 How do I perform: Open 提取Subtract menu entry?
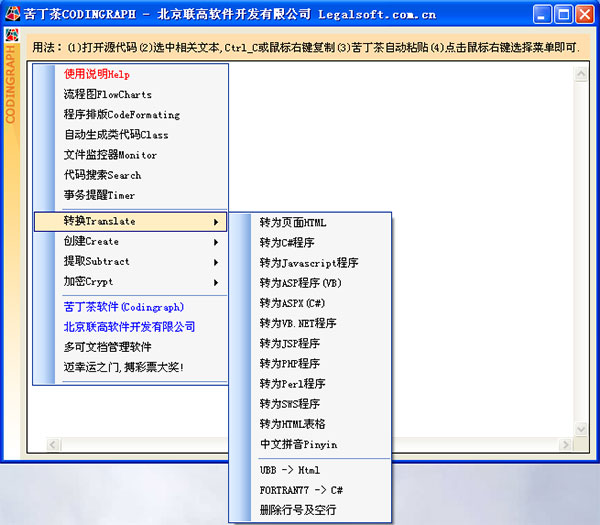(x=130, y=262)
